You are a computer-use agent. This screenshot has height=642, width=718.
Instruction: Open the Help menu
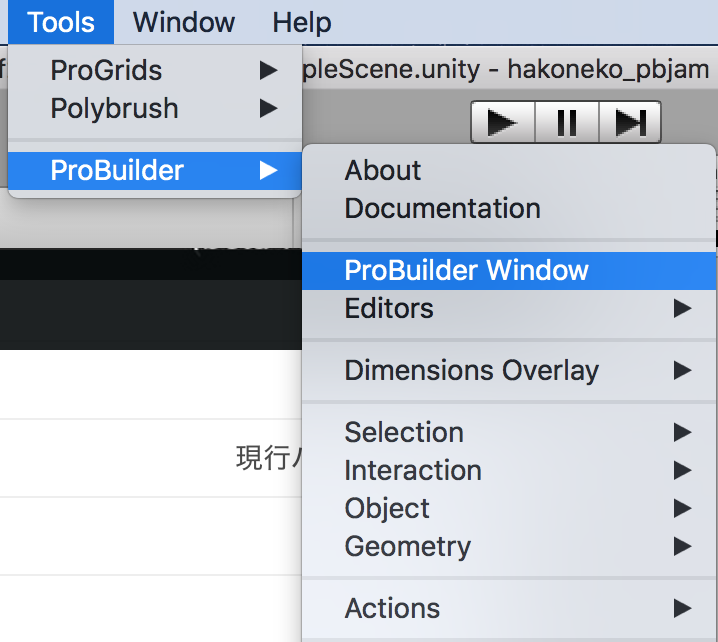(302, 22)
